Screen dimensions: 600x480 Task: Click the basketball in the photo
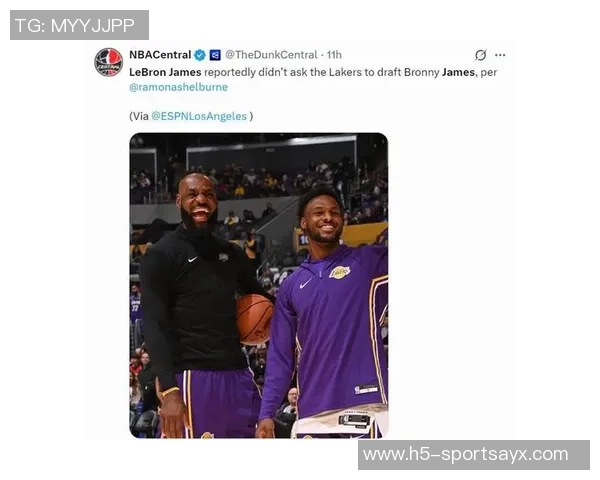254,319
